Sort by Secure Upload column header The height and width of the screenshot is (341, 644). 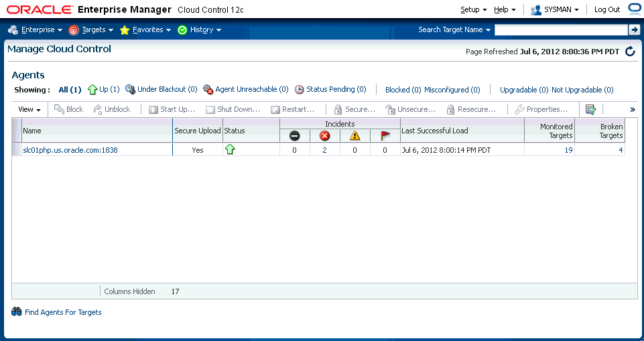coord(198,131)
